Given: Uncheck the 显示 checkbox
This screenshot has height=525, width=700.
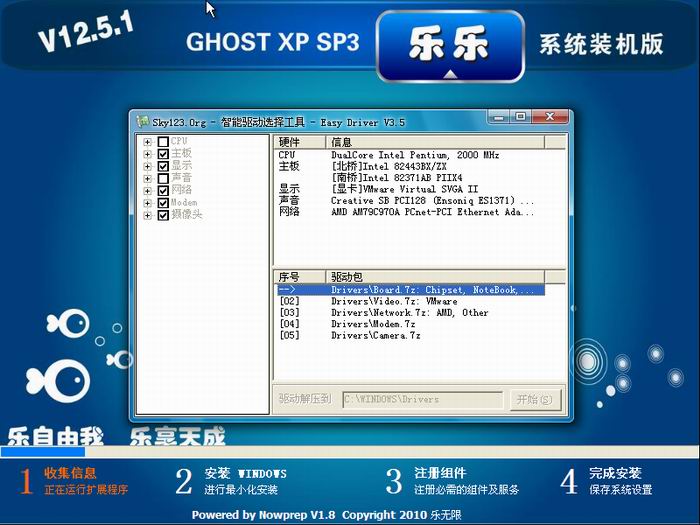Looking at the screenshot, I should click(163, 166).
